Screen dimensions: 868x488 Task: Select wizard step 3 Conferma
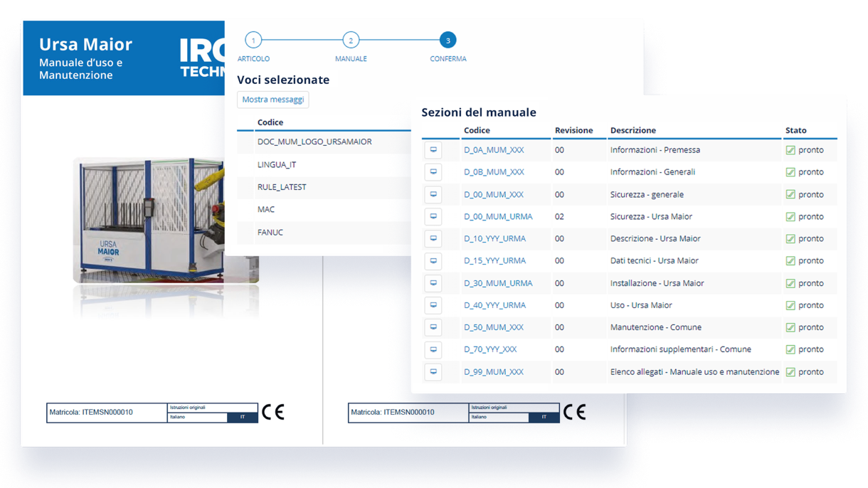coord(448,40)
